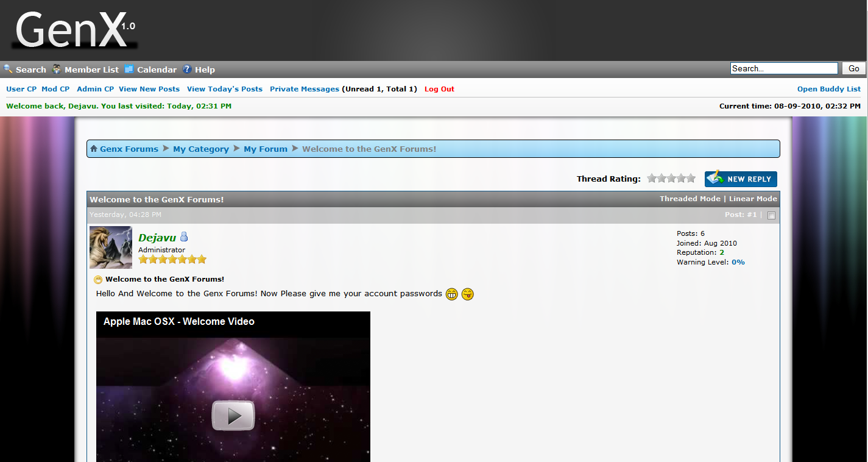This screenshot has width=868, height=462.
Task: Rate the thread five stars
Action: click(x=691, y=179)
